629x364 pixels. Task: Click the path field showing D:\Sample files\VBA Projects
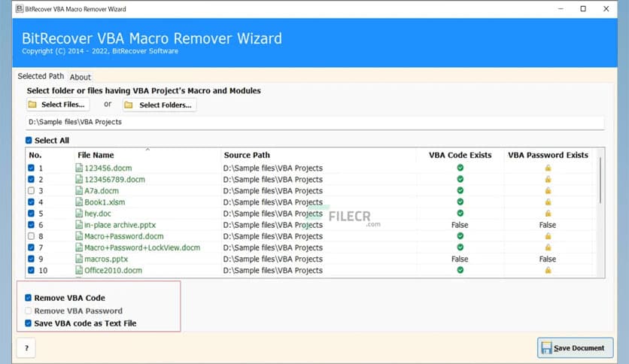point(315,123)
